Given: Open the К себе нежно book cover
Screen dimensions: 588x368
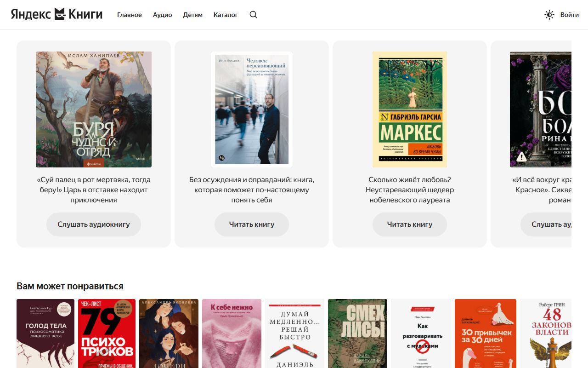Looking at the screenshot, I should [232, 333].
